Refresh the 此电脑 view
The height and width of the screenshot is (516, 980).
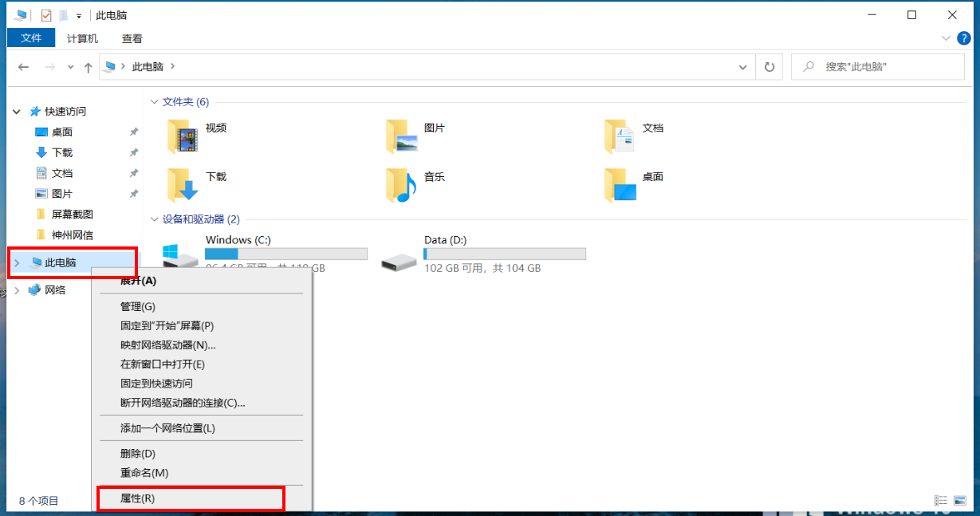click(769, 67)
